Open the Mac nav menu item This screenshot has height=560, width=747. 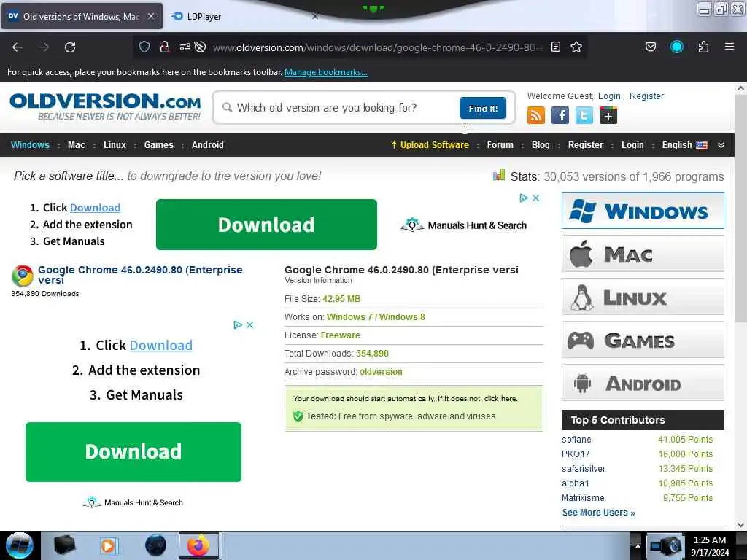[x=76, y=145]
